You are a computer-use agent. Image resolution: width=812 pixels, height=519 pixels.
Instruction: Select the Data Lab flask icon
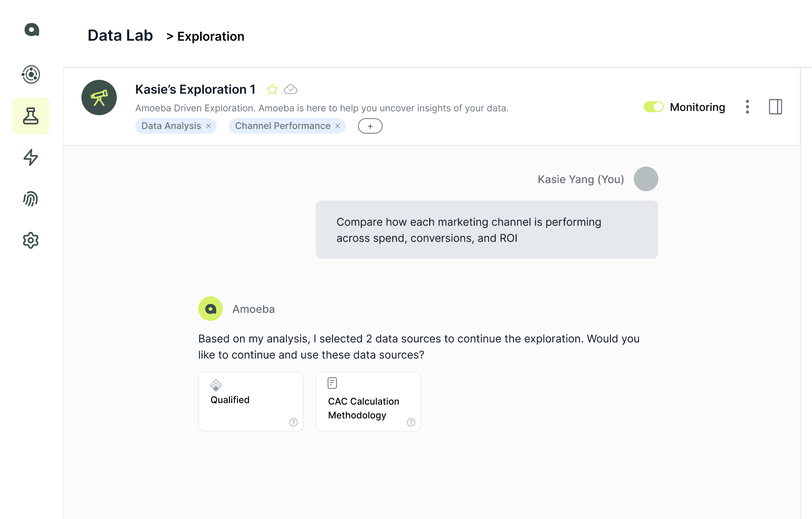coord(31,116)
